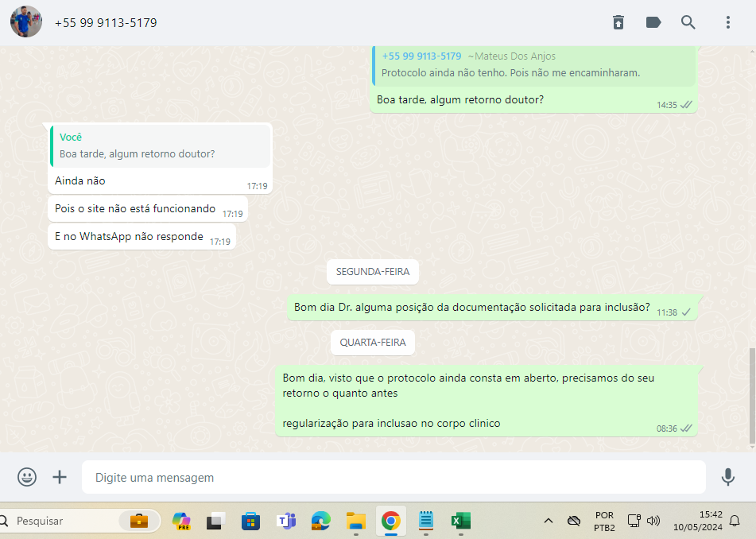Viewport: 756px width, 539px height.
Task: Open quoted message from Mateus Dos Anjos
Action: (534, 64)
